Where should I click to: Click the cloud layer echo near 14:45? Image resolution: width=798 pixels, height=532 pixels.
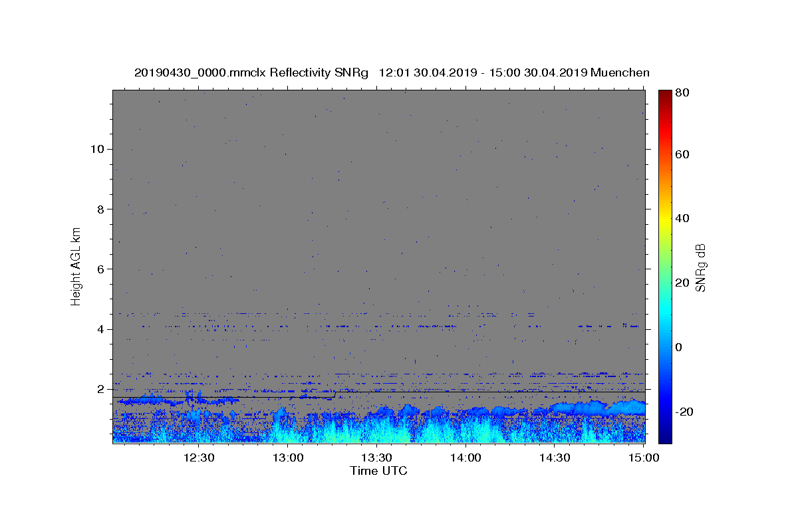[x=598, y=408]
